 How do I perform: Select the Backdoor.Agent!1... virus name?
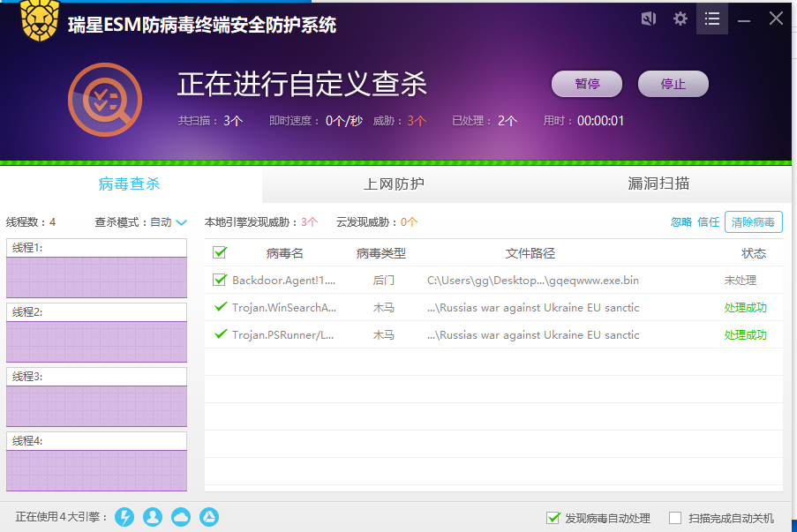(283, 280)
